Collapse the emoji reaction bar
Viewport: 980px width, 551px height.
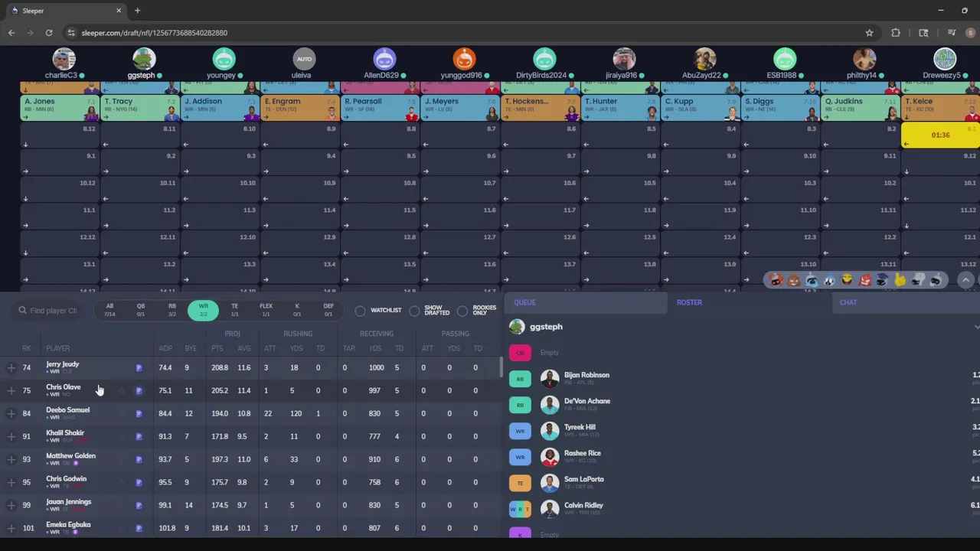tap(965, 281)
